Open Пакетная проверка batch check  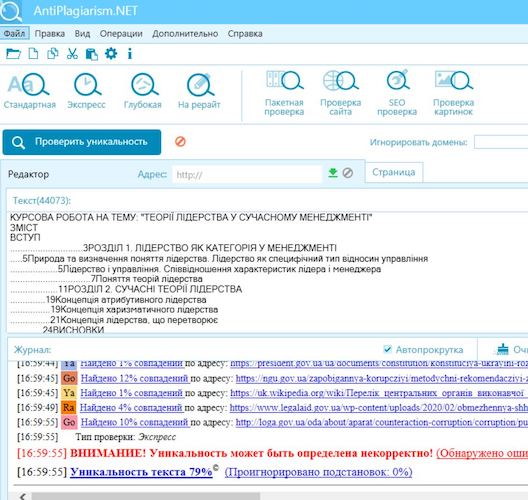tap(284, 93)
